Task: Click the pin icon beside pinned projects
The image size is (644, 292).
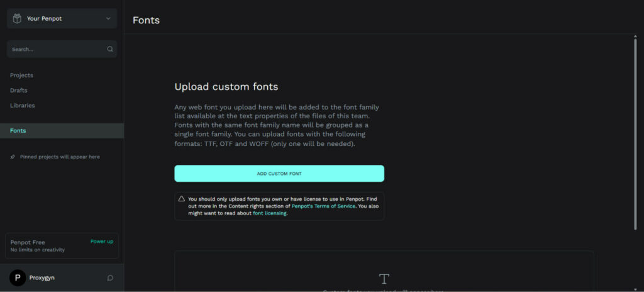Action: point(13,157)
